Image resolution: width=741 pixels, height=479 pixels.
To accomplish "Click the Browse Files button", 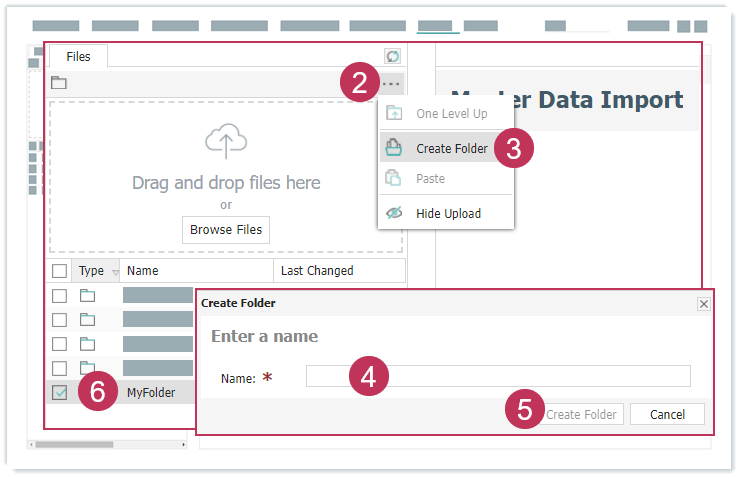I will click(226, 230).
